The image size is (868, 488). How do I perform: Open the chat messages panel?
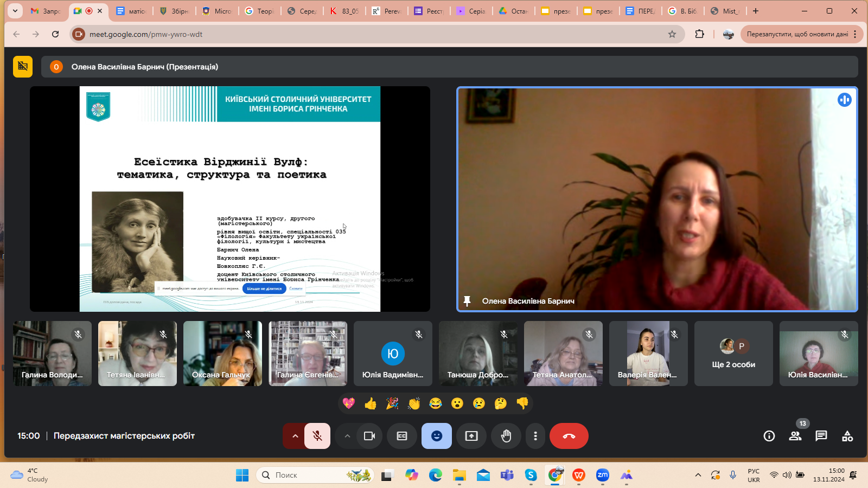(821, 436)
